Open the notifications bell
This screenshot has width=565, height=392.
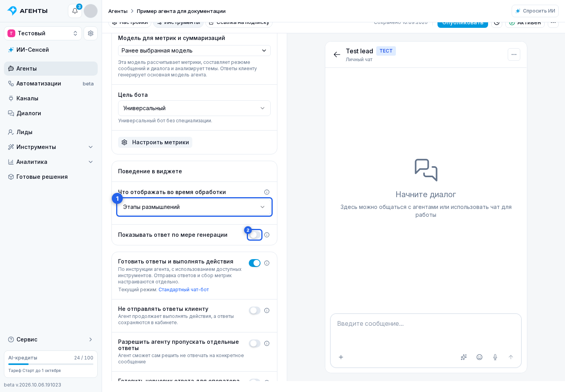click(x=75, y=11)
